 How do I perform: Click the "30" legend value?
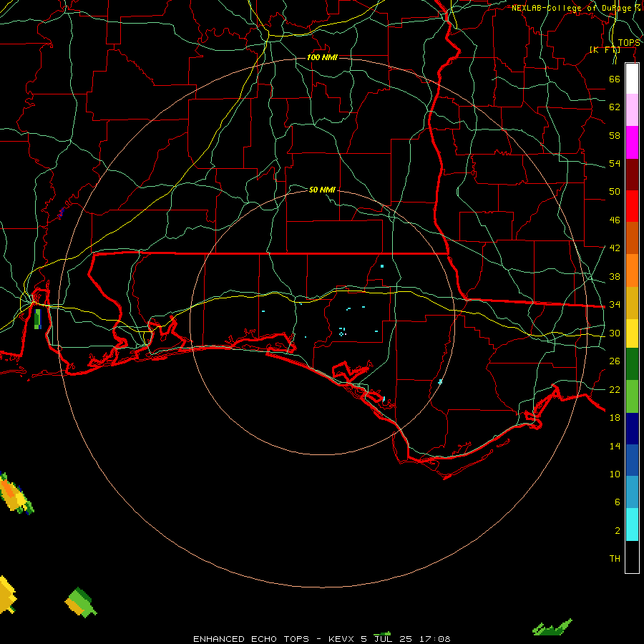tap(615, 333)
